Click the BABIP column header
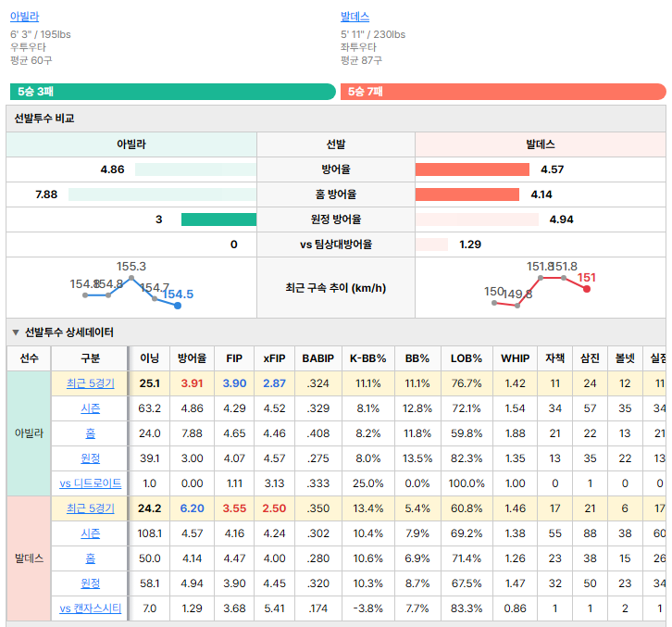The image size is (672, 627). (318, 358)
